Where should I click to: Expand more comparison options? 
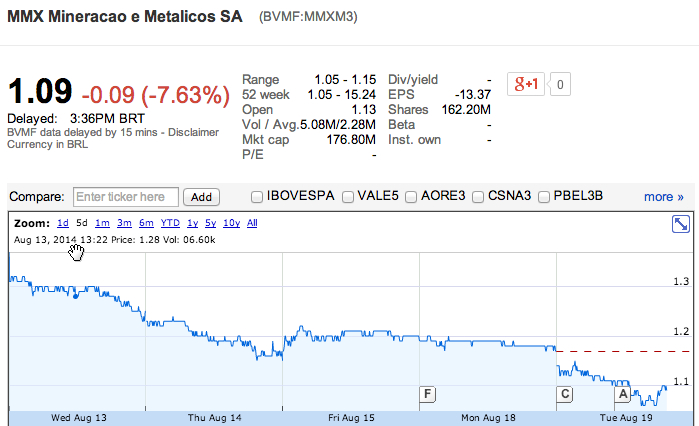(664, 197)
